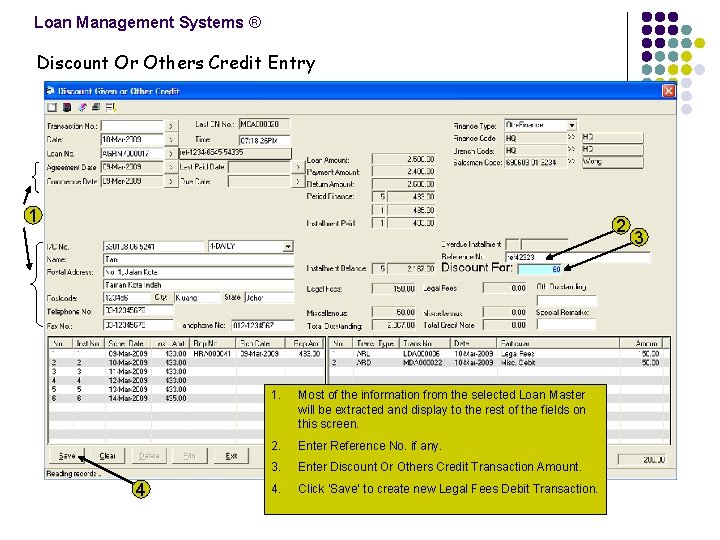
Task: Select the Misc. Debit transaction row
Action: [499, 363]
